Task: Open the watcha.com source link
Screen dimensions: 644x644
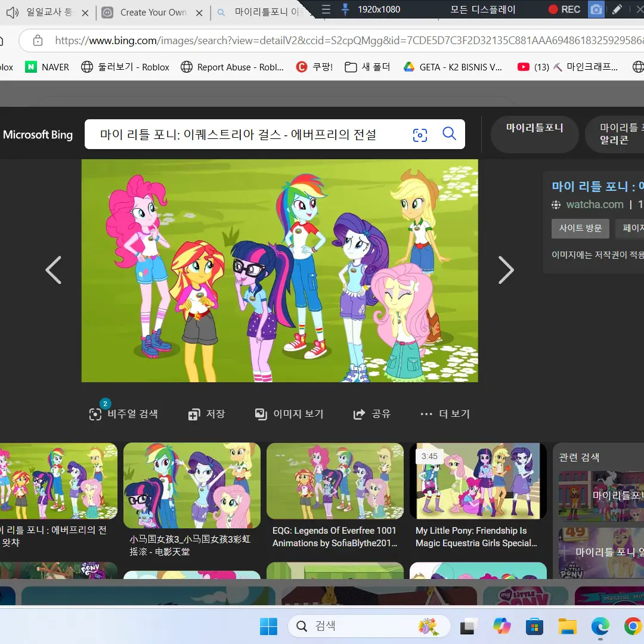Action: (595, 205)
